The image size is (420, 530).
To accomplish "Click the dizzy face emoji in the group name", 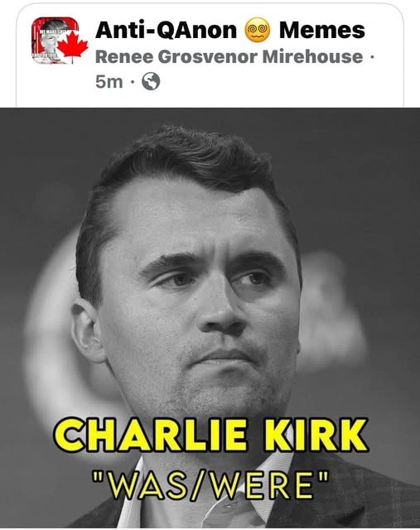I will pyautogui.click(x=258, y=30).
